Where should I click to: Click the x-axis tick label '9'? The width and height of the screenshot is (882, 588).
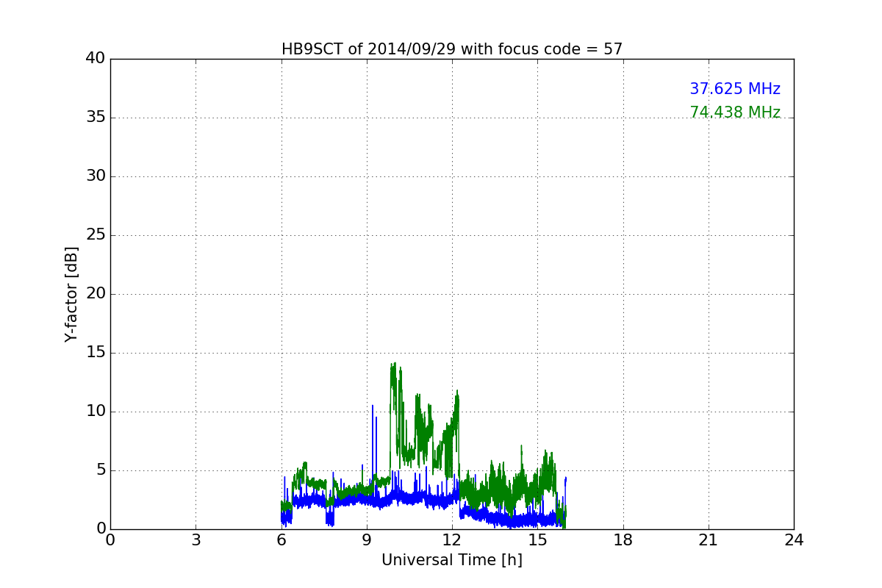[x=367, y=540]
